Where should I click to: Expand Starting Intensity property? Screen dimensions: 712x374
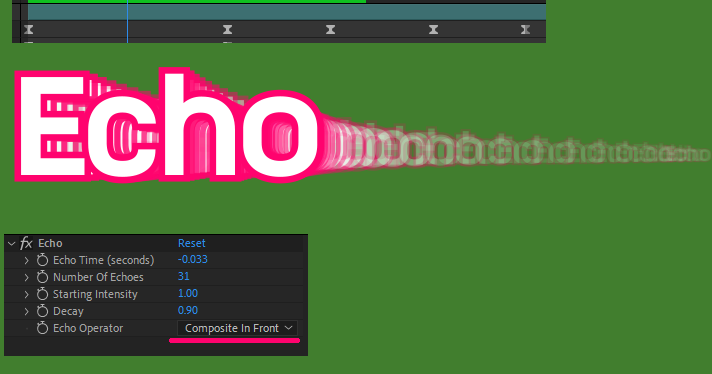(26, 295)
